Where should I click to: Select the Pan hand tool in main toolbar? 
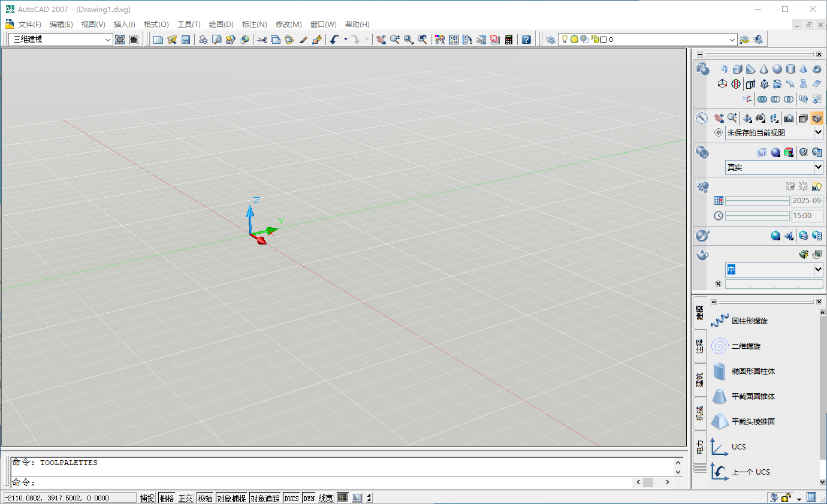click(381, 40)
